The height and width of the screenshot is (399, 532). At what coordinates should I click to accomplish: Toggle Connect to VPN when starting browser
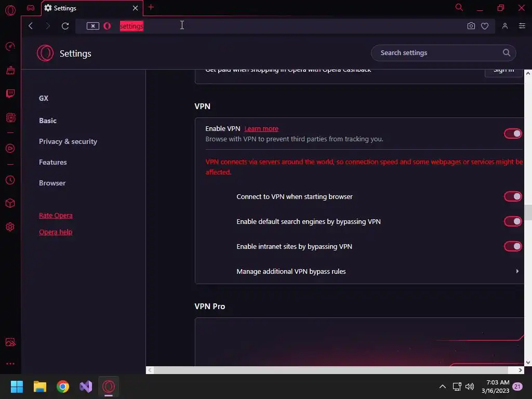tap(513, 196)
